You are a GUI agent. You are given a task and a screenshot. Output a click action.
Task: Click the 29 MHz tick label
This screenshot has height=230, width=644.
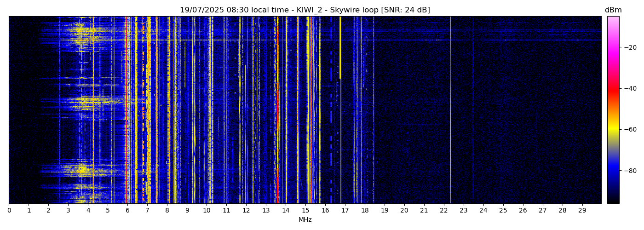click(582, 211)
